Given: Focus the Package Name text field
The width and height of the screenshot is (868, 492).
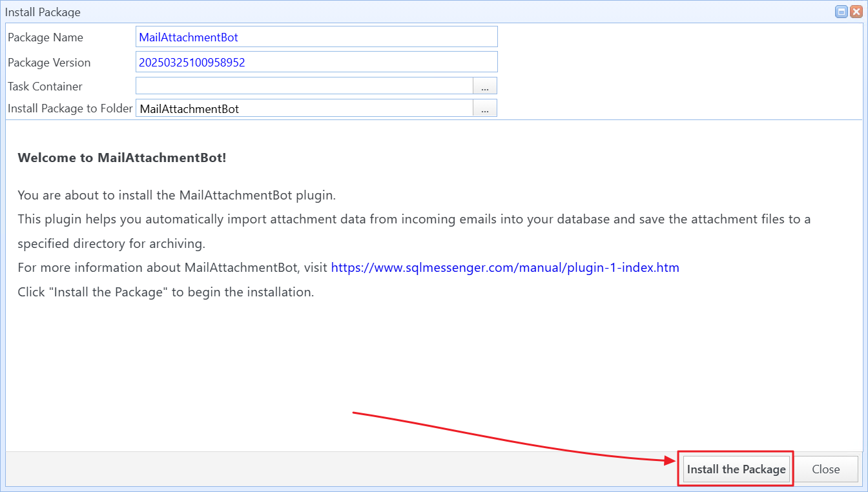Looking at the screenshot, I should coord(316,37).
